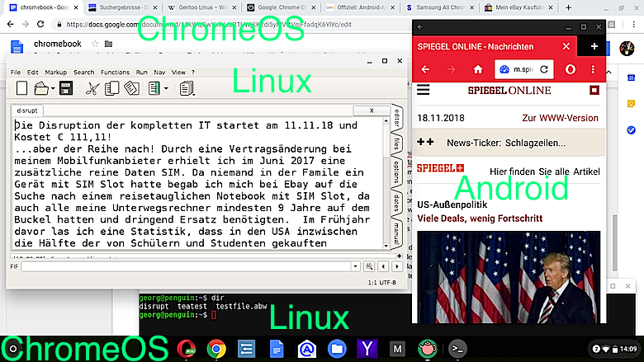This screenshot has height=362, width=644.
Task: Expand the side panel dropdown arrow
Action: tap(166, 88)
